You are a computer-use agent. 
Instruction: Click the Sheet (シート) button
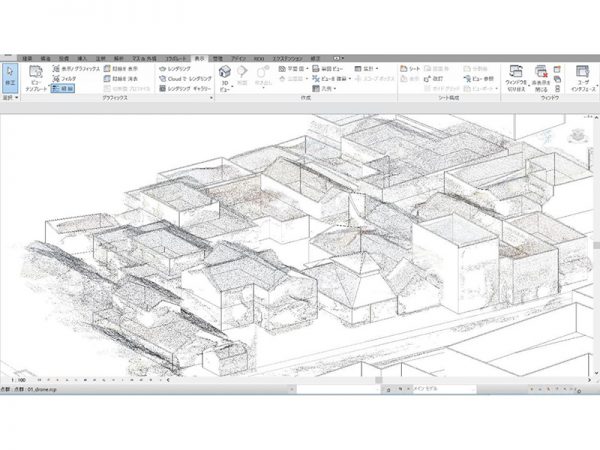(412, 68)
